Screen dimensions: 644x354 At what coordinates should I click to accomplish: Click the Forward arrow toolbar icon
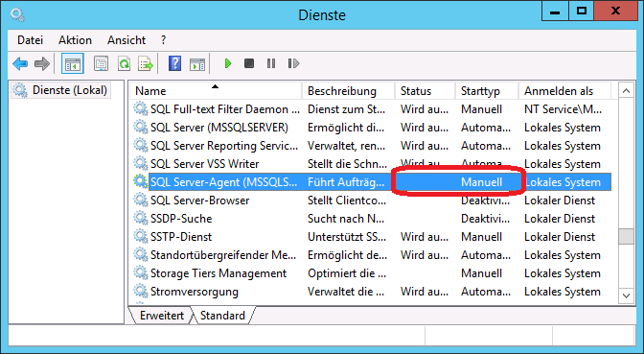pos(42,63)
